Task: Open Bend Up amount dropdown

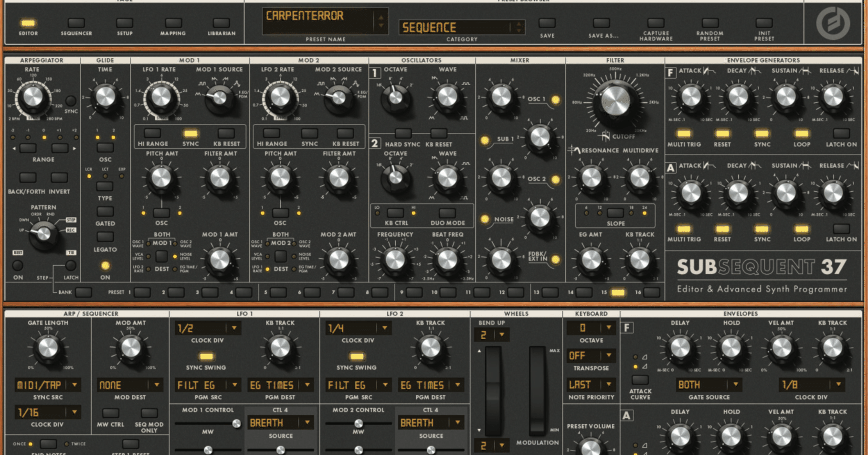Action: [491, 335]
